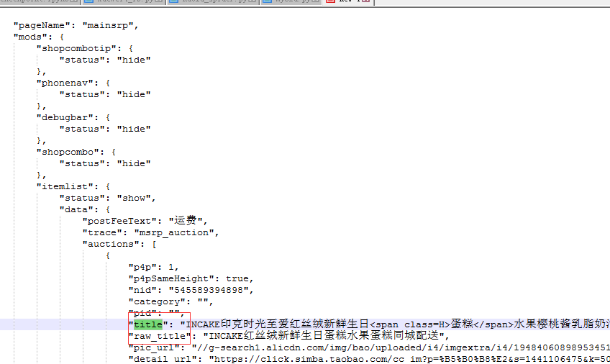Viewport: 610px width, 364px height.
Task: Click "status": "hide" under debugbar
Action: click(x=104, y=129)
